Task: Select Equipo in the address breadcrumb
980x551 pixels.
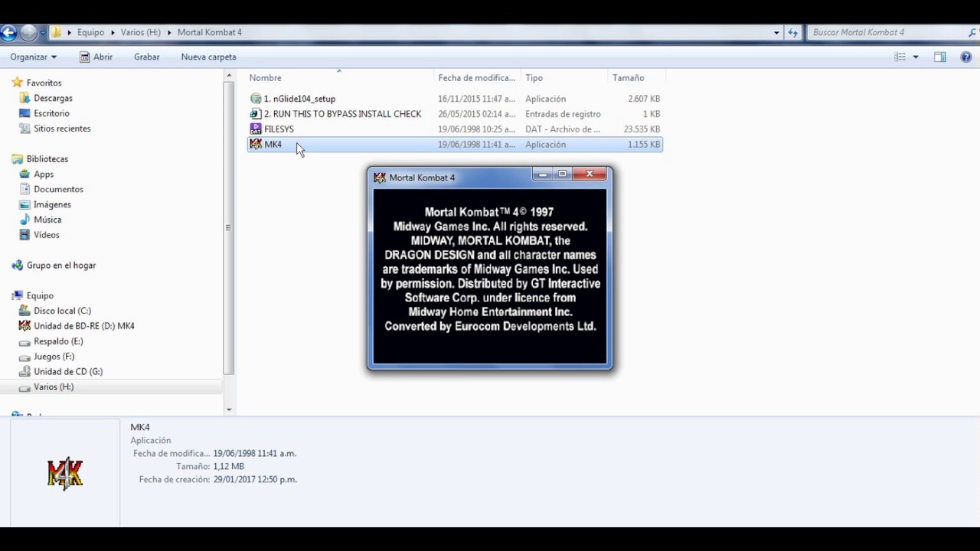Action: pyautogui.click(x=90, y=33)
